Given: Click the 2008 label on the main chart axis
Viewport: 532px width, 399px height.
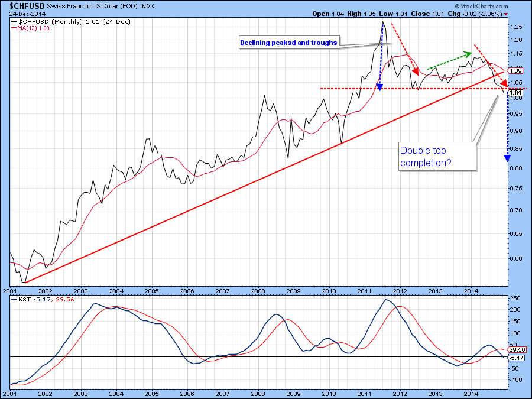Looking at the screenshot, I should click(x=257, y=291).
